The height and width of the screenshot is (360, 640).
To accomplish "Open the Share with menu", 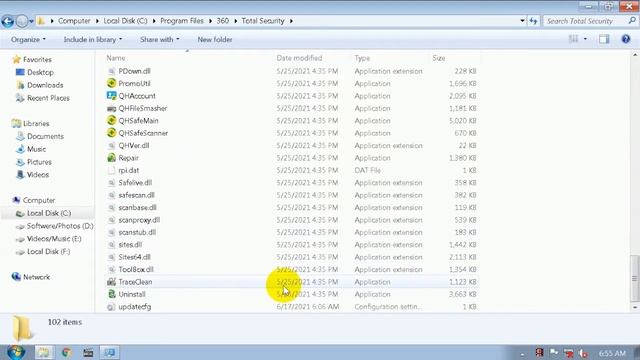I will (160, 40).
